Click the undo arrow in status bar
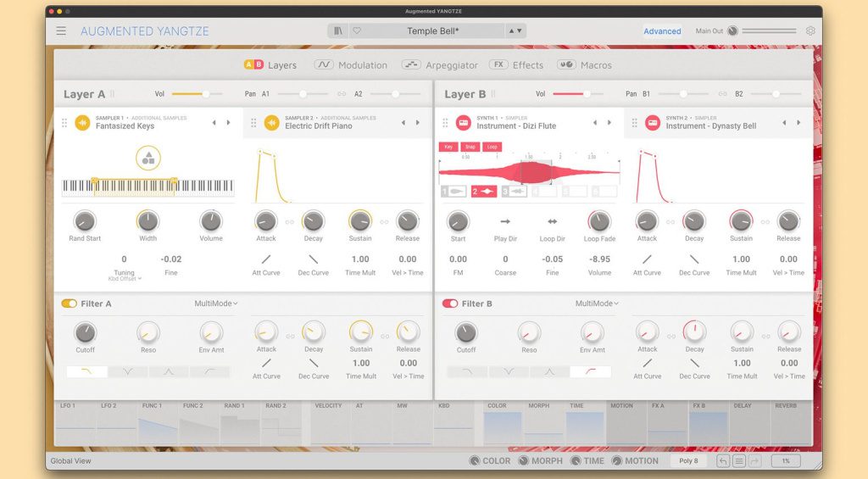 point(722,461)
